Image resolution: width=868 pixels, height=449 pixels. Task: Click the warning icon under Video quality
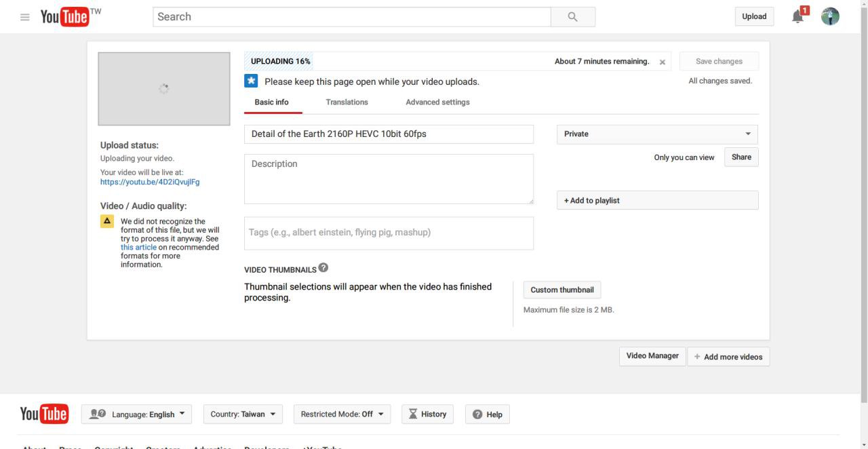107,222
